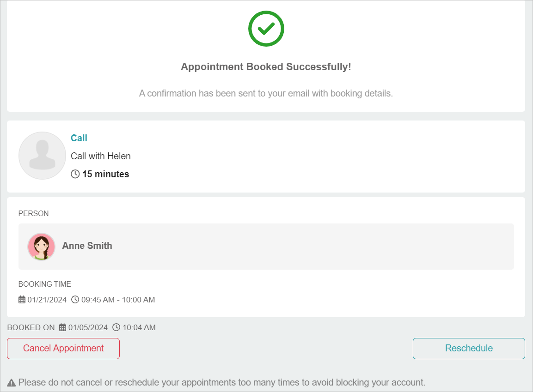Click the booking date 01/21/2024
The image size is (533, 392).
pyautogui.click(x=47, y=300)
